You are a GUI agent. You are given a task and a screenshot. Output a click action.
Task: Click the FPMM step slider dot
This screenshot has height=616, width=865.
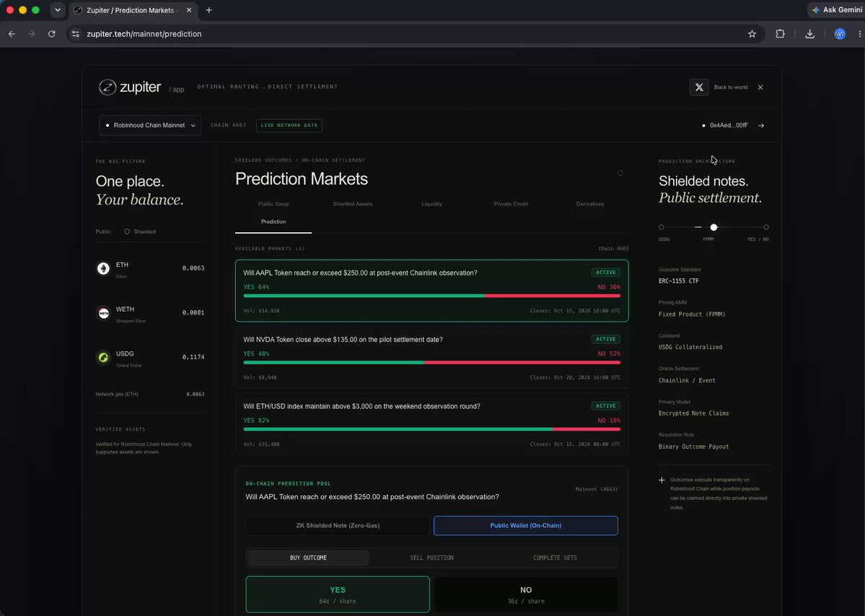pos(713,227)
